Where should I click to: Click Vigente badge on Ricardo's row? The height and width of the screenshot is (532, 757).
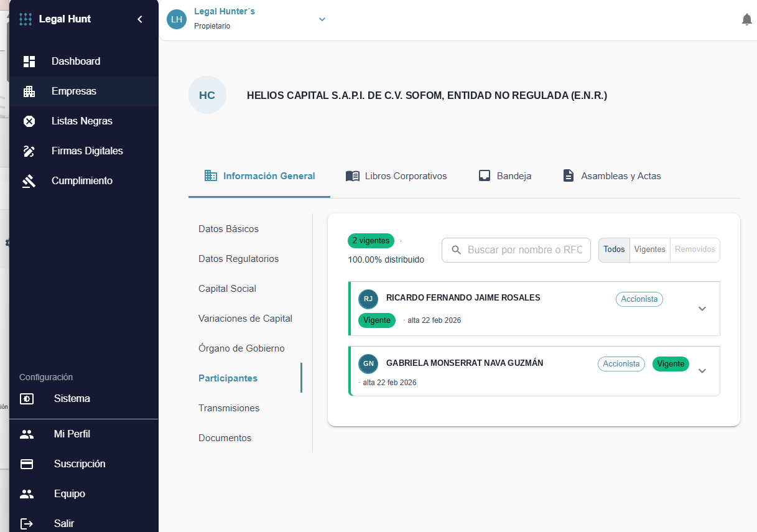(377, 320)
